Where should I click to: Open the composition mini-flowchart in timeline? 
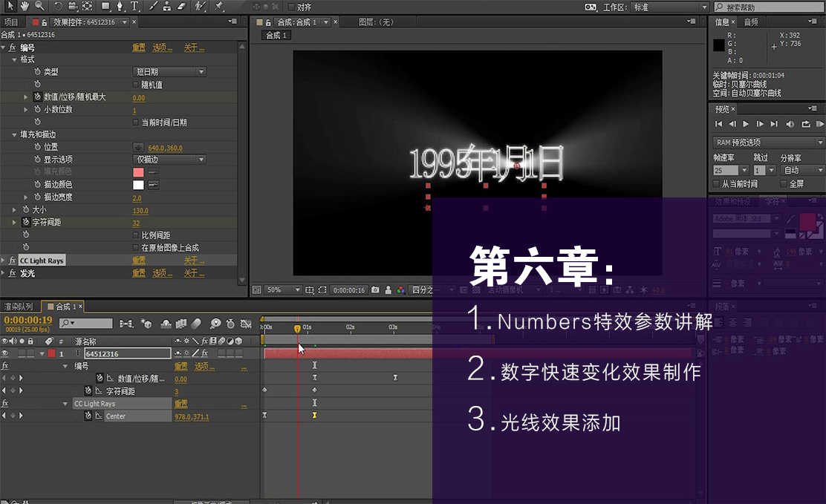[x=126, y=324]
